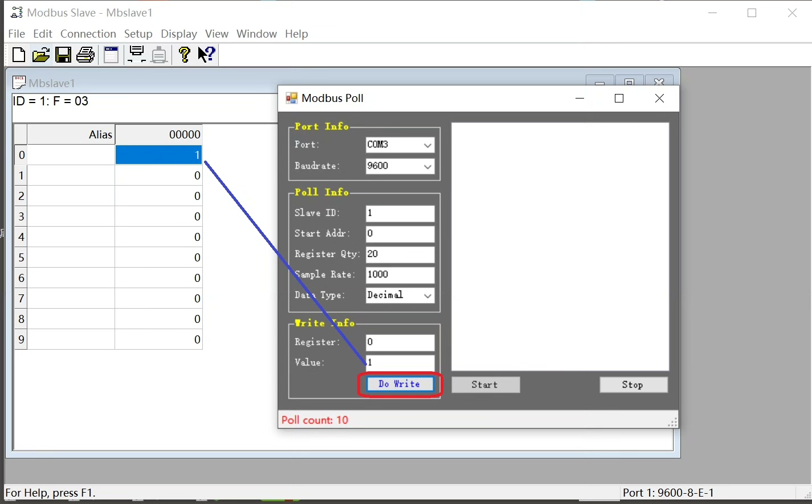Screen dimensions: 812x504
Task: Open the Connection menu
Action: (x=88, y=34)
